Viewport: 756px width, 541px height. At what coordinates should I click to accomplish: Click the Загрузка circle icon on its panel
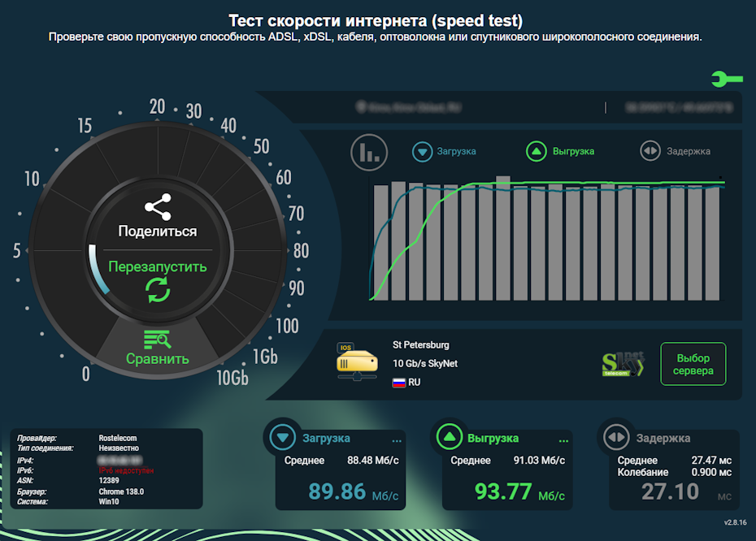point(282,439)
